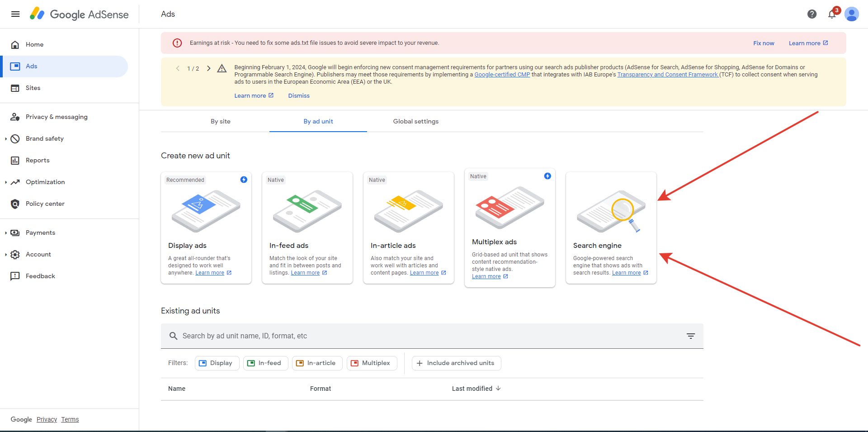
Task: Expand the Brand safety arrow
Action: 6,139
